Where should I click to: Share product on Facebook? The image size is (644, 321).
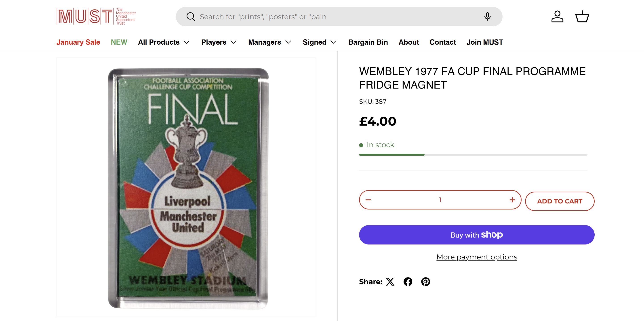click(x=408, y=282)
